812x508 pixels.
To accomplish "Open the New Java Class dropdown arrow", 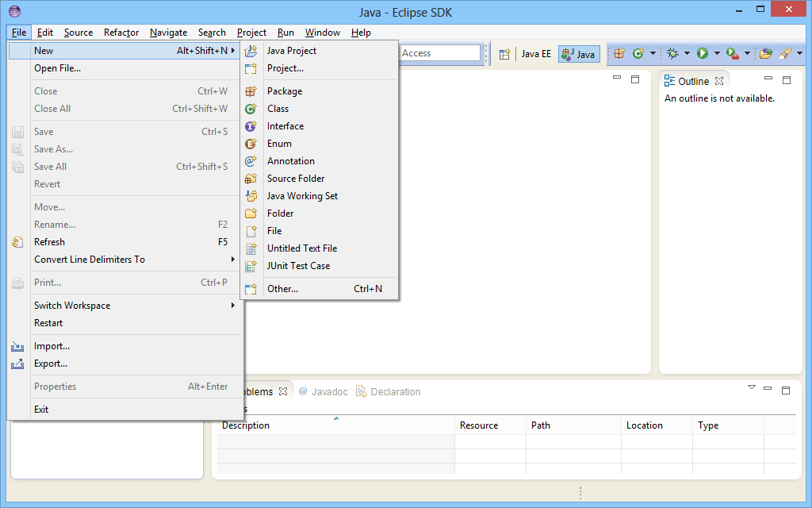I will (653, 53).
